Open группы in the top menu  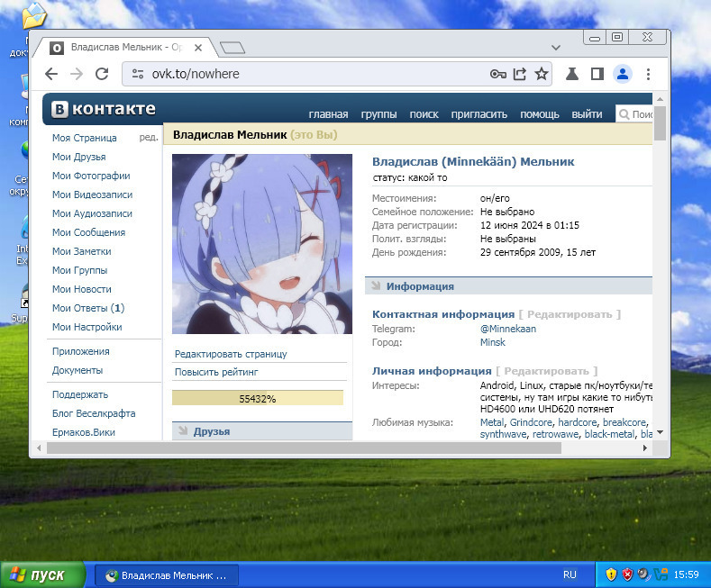tap(378, 114)
